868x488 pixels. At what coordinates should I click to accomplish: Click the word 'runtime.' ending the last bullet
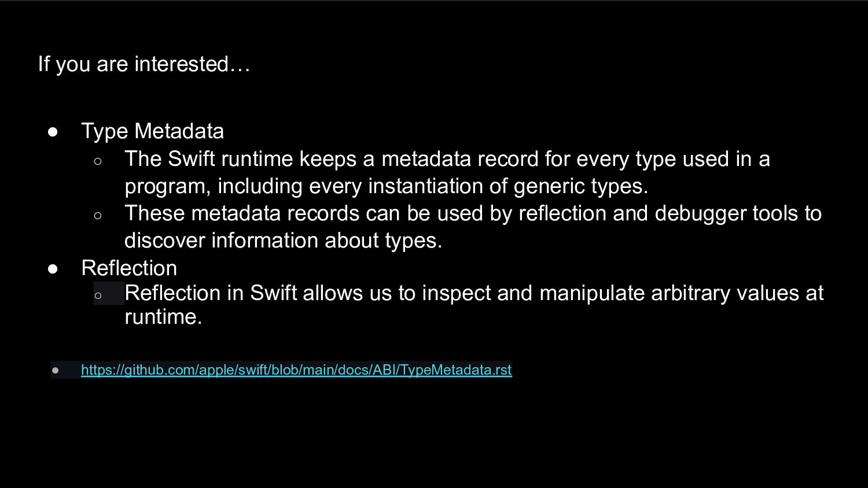pos(164,317)
